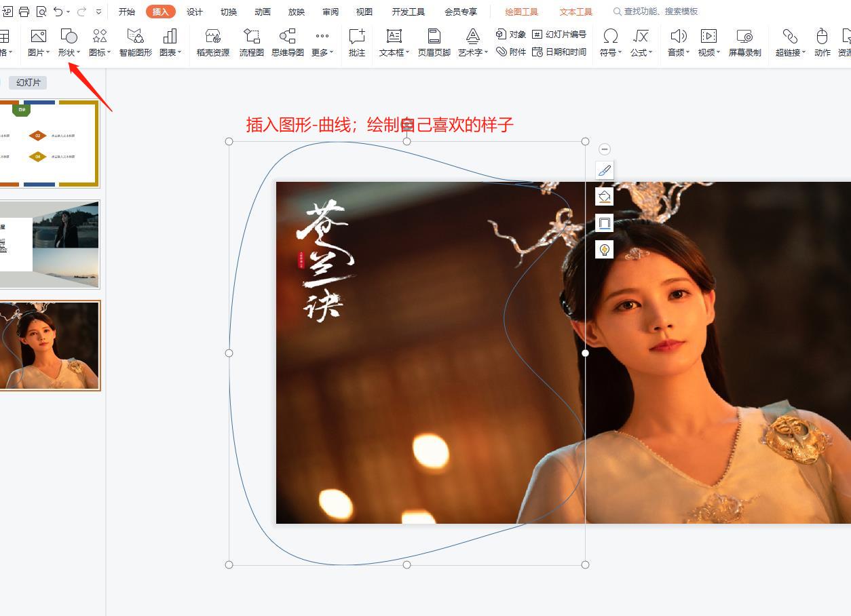Undo the last action
The width and height of the screenshot is (851, 616).
click(58, 12)
